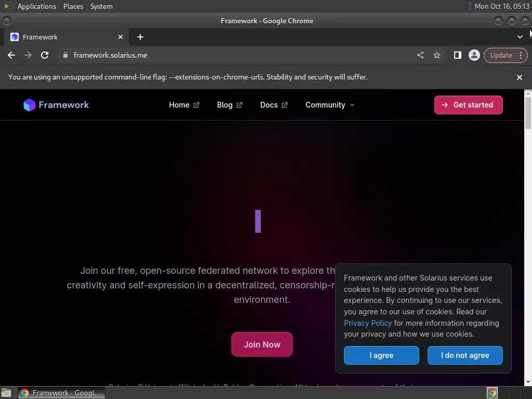Click the show desktop icon in taskbar
Screen dimensions: 532x399
click(6, 393)
